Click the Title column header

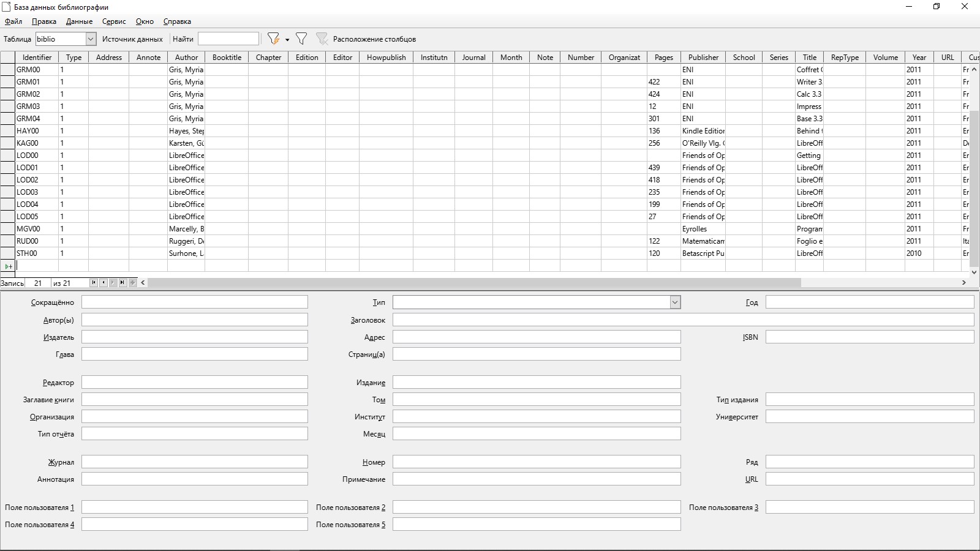tap(810, 58)
